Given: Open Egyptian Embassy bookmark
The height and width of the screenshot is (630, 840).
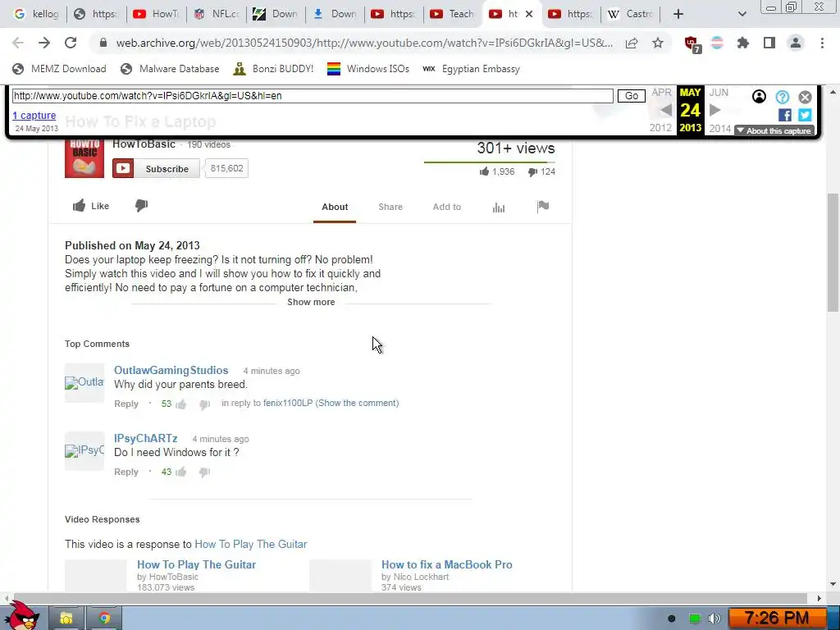Looking at the screenshot, I should (x=472, y=69).
